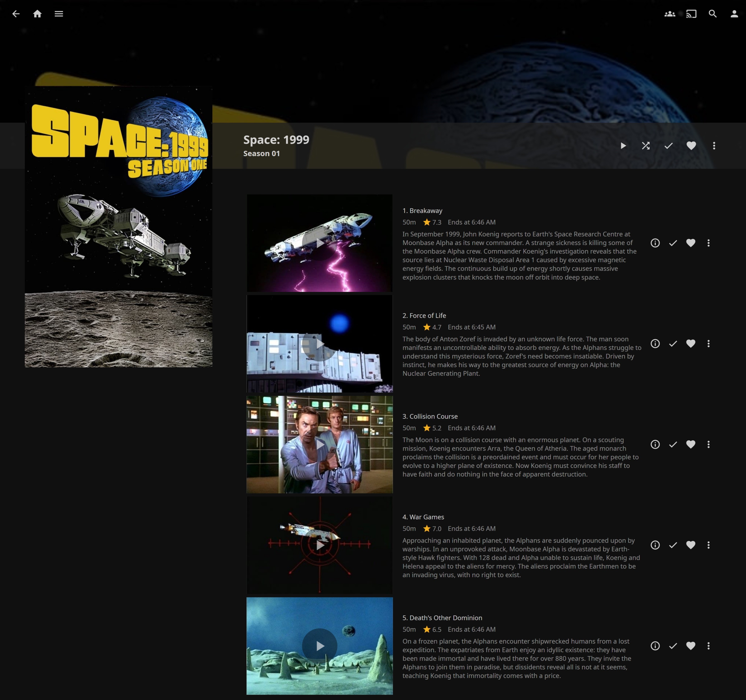This screenshot has height=700, width=746.
Task: Mark Force of Life as played
Action: (x=673, y=343)
